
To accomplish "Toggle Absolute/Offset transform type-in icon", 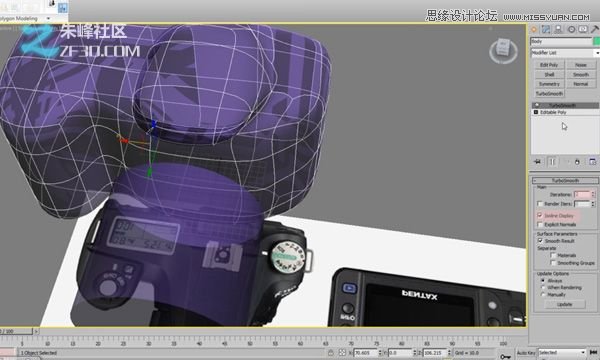I will click(342, 353).
